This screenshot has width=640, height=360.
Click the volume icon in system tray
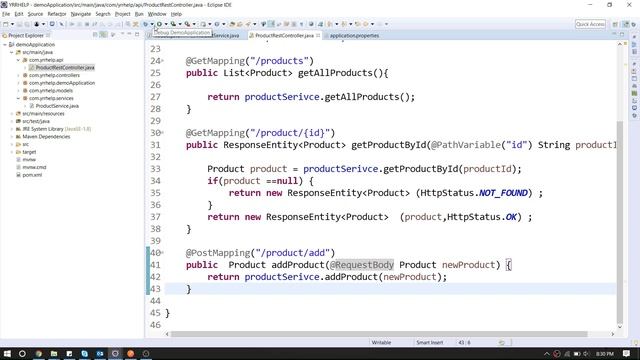point(586,354)
